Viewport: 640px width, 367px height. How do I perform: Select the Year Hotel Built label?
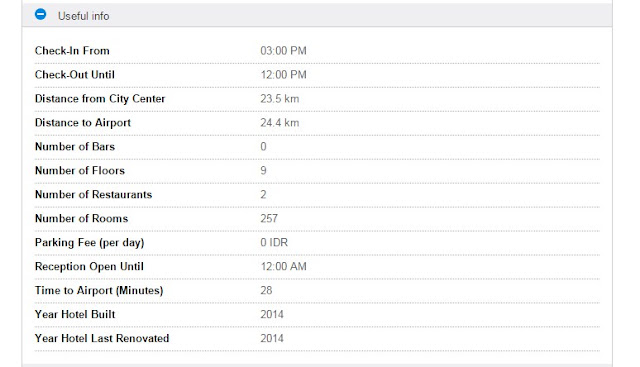[75, 314]
